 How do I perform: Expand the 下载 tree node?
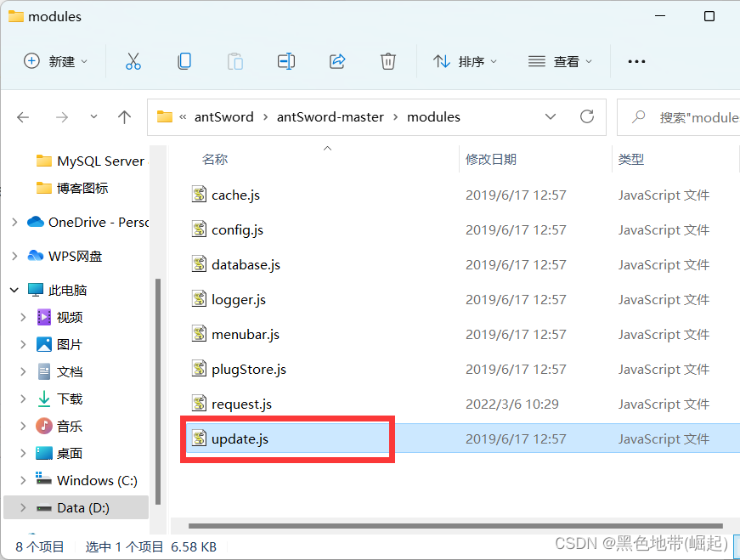(23, 399)
